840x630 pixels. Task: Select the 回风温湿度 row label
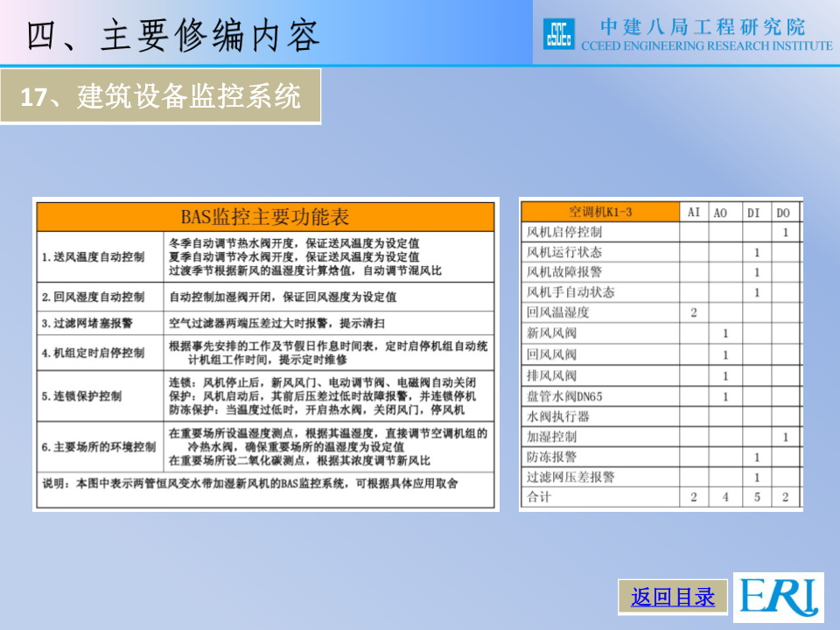557,312
